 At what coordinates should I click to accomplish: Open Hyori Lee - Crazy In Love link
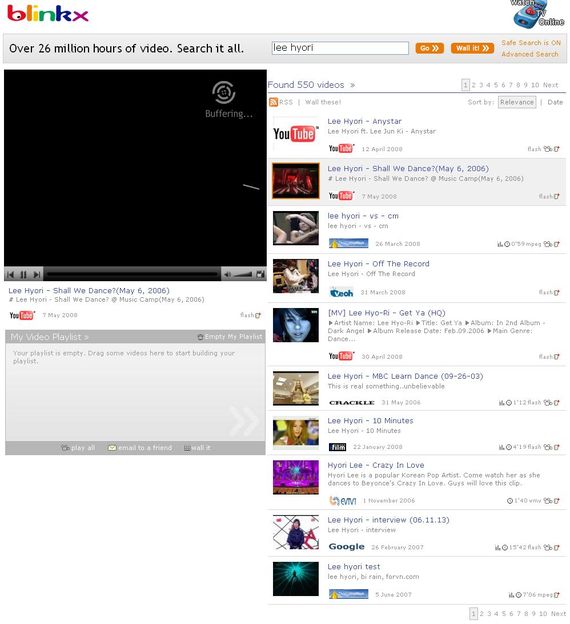[376, 465]
